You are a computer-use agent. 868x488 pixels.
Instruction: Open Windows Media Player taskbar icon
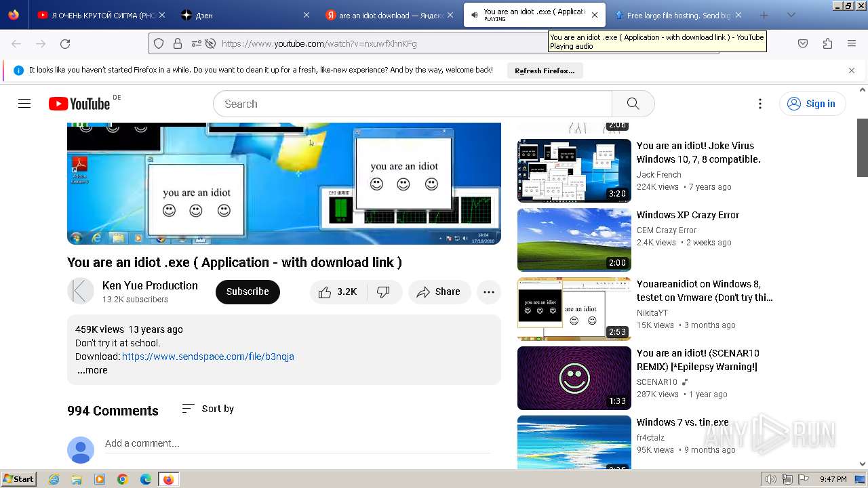click(100, 479)
